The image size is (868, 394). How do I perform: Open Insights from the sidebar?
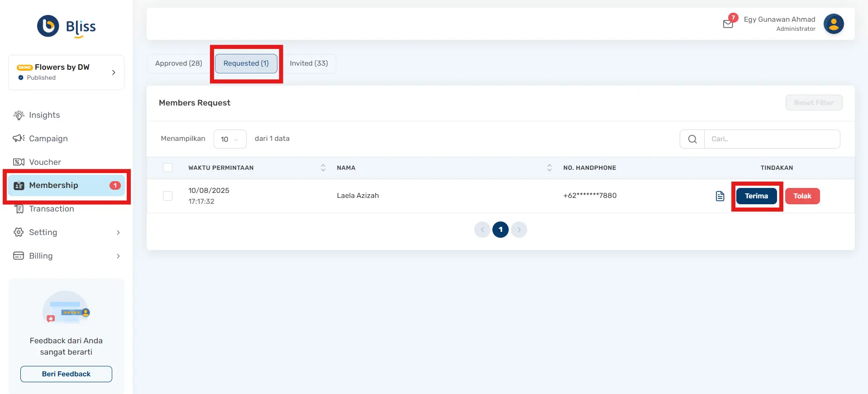coord(44,115)
